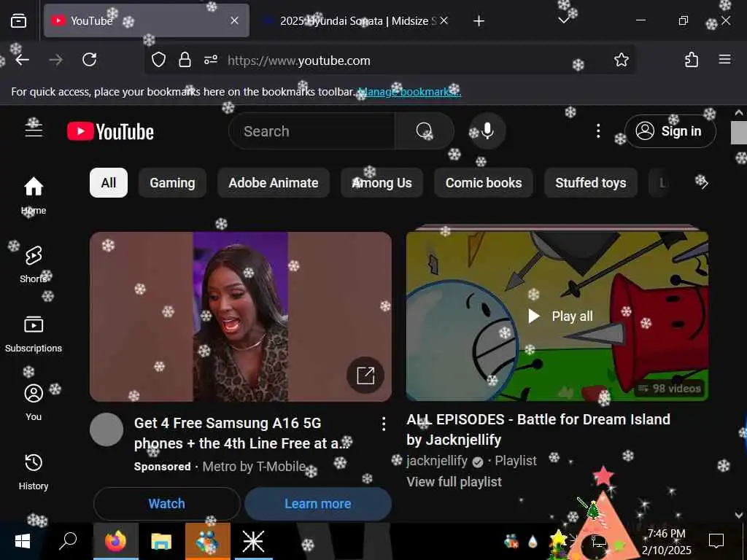The image size is (747, 560).
Task: Open the Windows notification center
Action: (x=716, y=541)
